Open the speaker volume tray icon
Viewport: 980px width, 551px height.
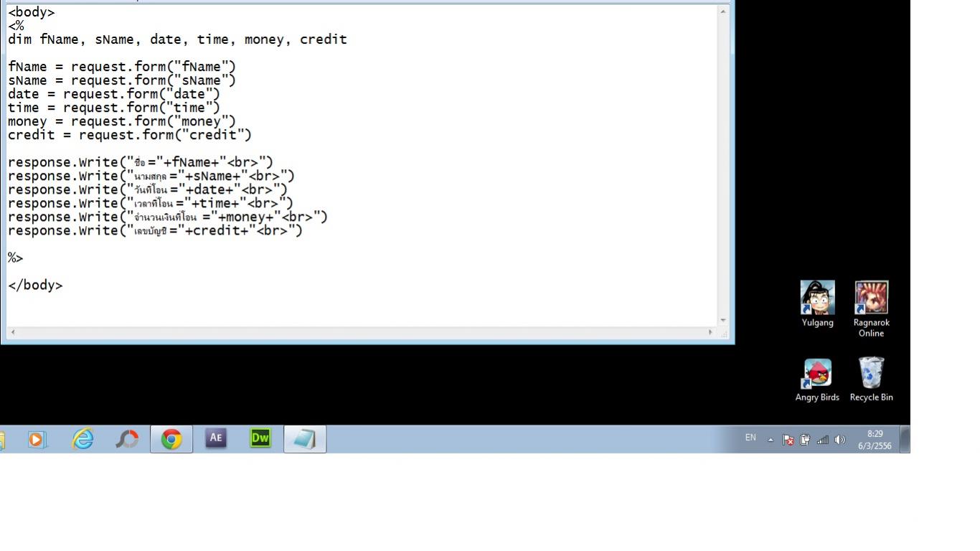coord(840,440)
